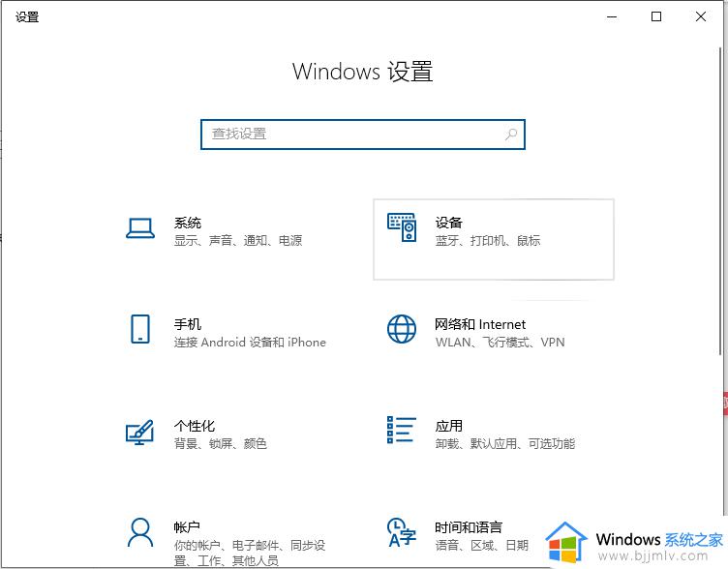This screenshot has width=728, height=569.
Task: Select the 应用 settings title
Action: (x=449, y=426)
